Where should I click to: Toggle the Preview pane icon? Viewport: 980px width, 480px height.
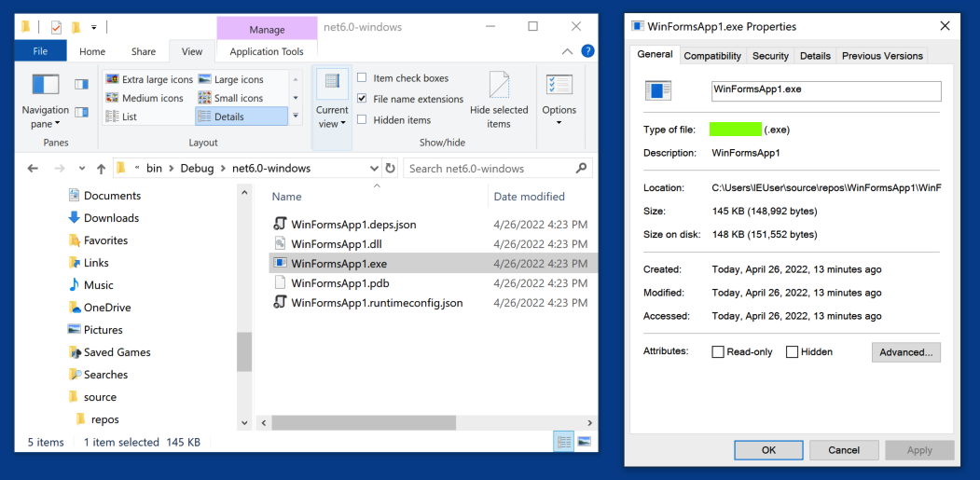(x=81, y=85)
